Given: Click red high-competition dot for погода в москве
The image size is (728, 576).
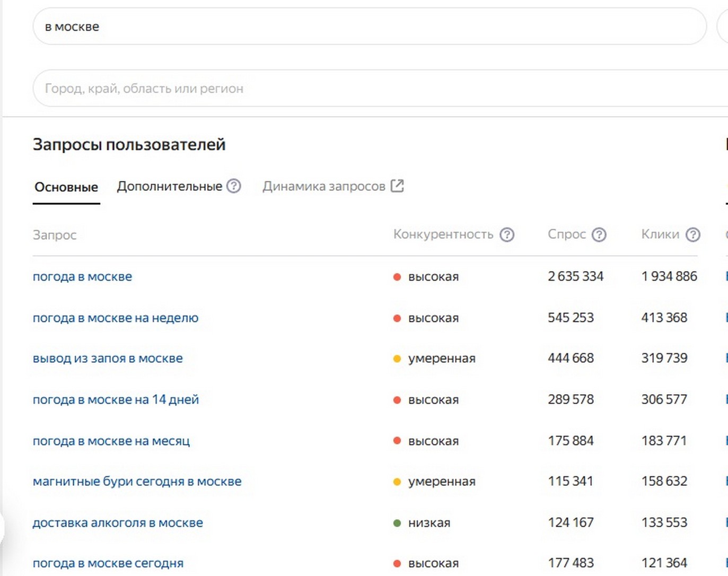Looking at the screenshot, I should click(397, 276).
